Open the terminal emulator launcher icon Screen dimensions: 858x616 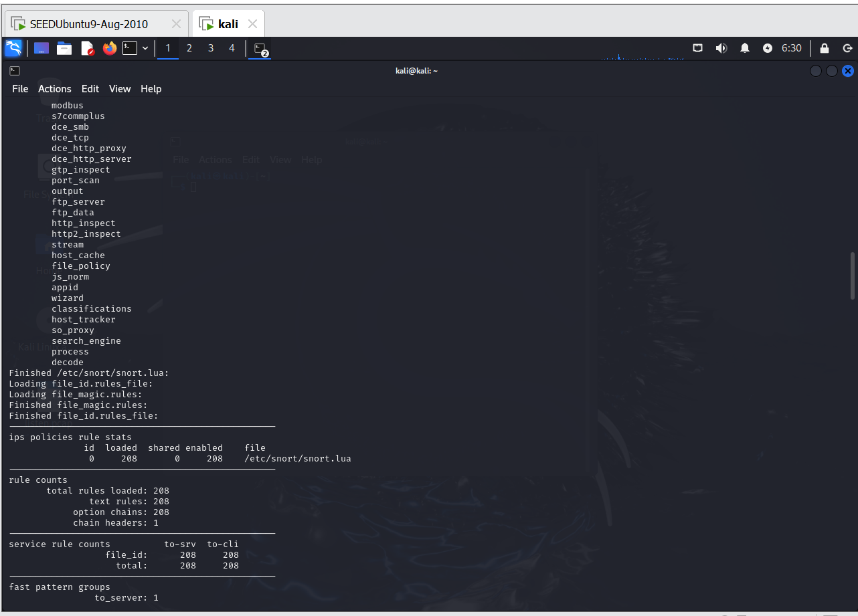130,48
